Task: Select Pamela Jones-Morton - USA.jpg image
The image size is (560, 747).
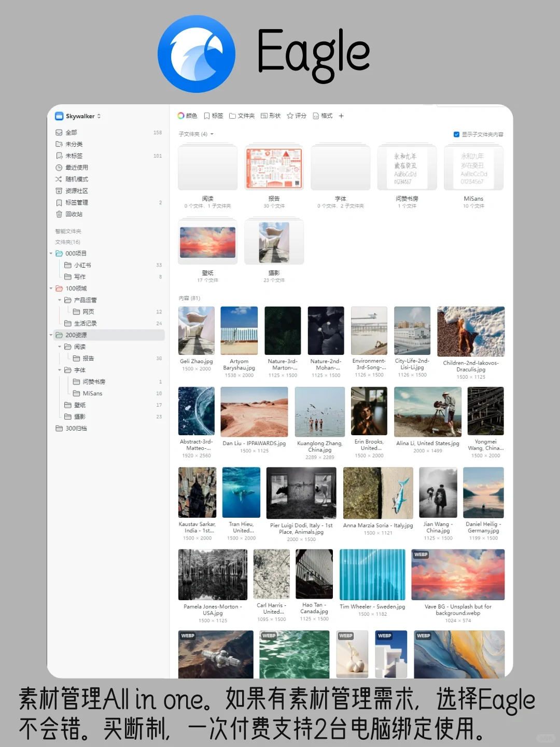Action: [x=213, y=575]
